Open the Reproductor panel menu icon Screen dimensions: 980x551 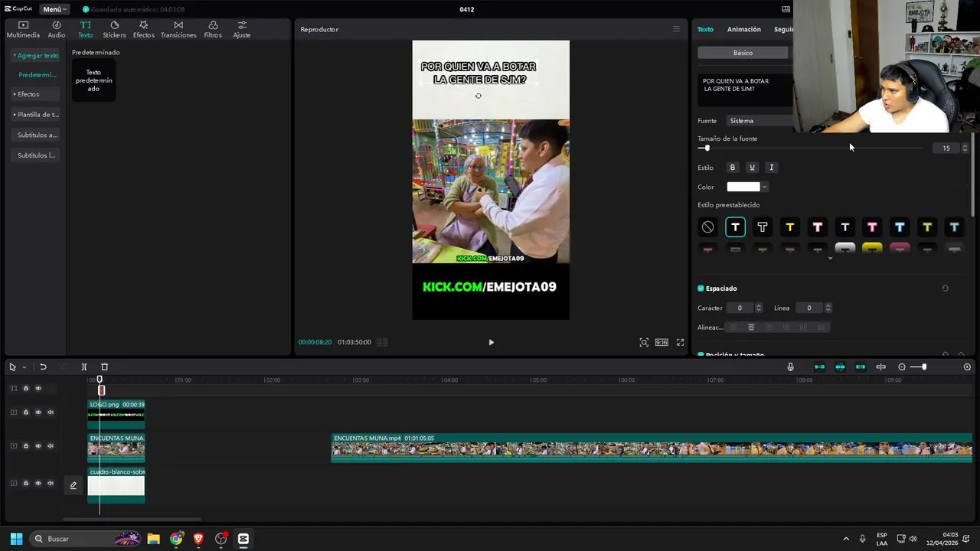pyautogui.click(x=676, y=29)
